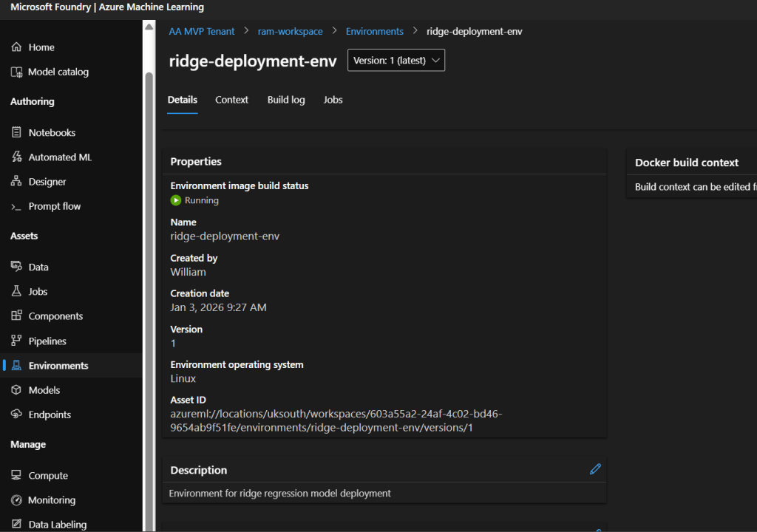
Task: Select Models in the Assets section
Action: [x=44, y=390]
